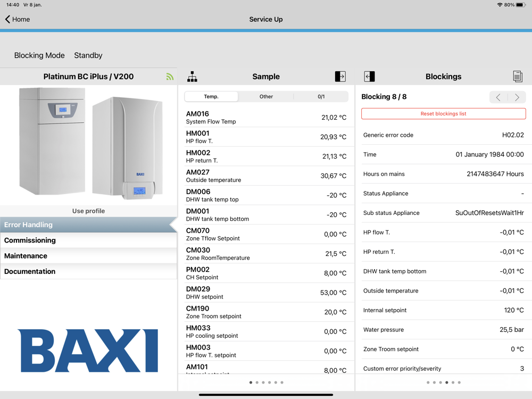Select DM006 DHW tank temp top row

tap(266, 195)
